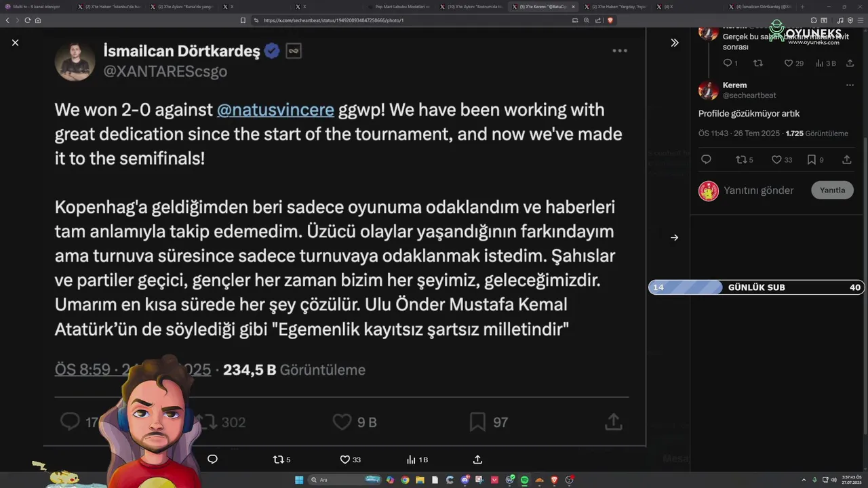Click browser back arrow
The height and width of the screenshot is (488, 868).
point(7,20)
